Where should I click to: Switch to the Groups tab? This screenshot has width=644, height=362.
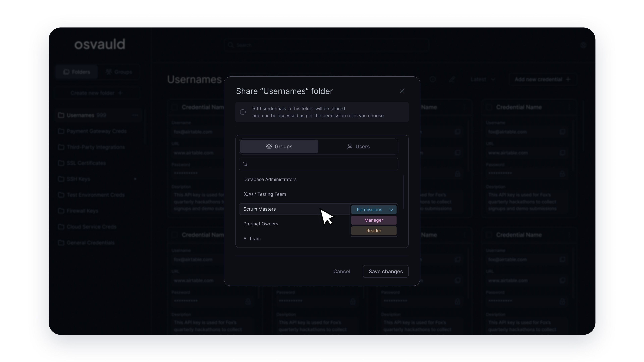pos(279,147)
